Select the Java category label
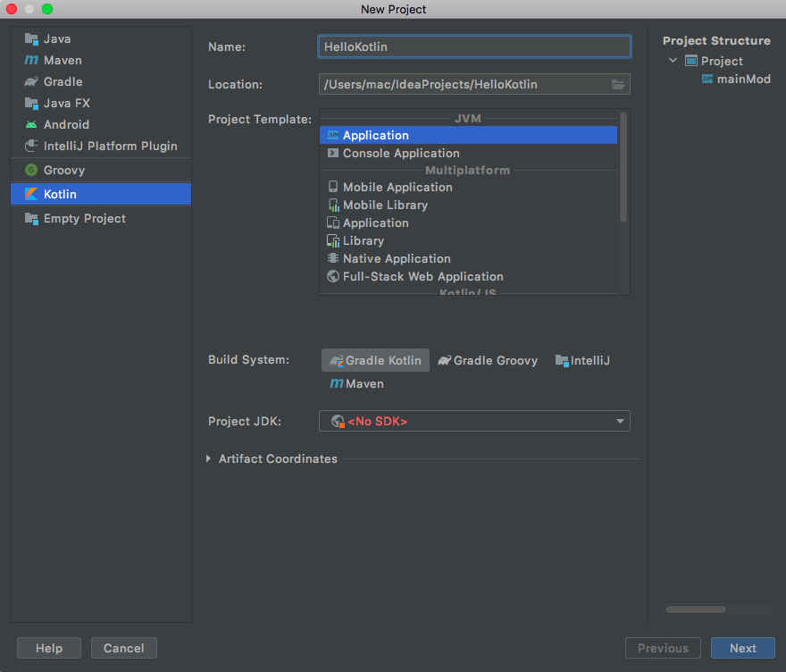 click(x=57, y=38)
